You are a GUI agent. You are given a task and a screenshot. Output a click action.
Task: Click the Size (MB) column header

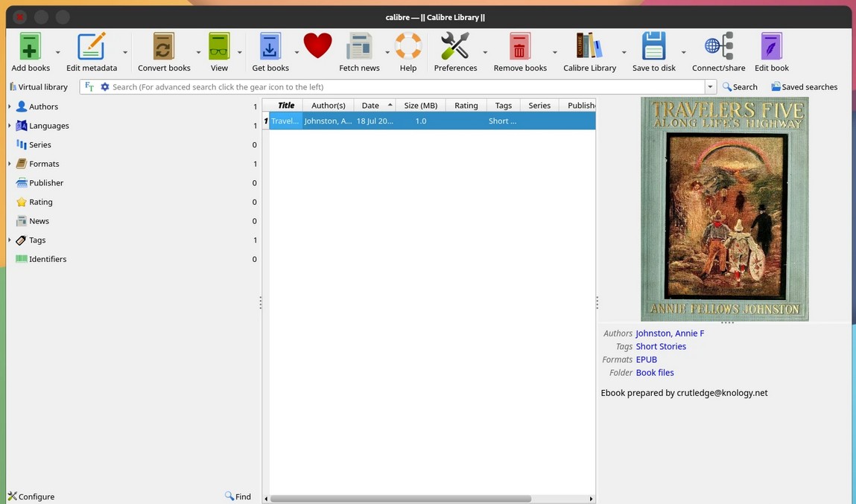click(420, 106)
